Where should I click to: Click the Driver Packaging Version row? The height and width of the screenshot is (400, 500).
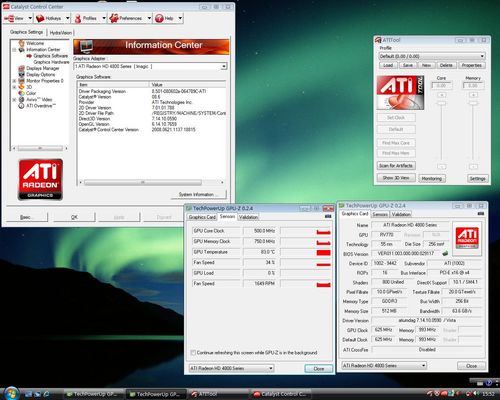pos(152,91)
